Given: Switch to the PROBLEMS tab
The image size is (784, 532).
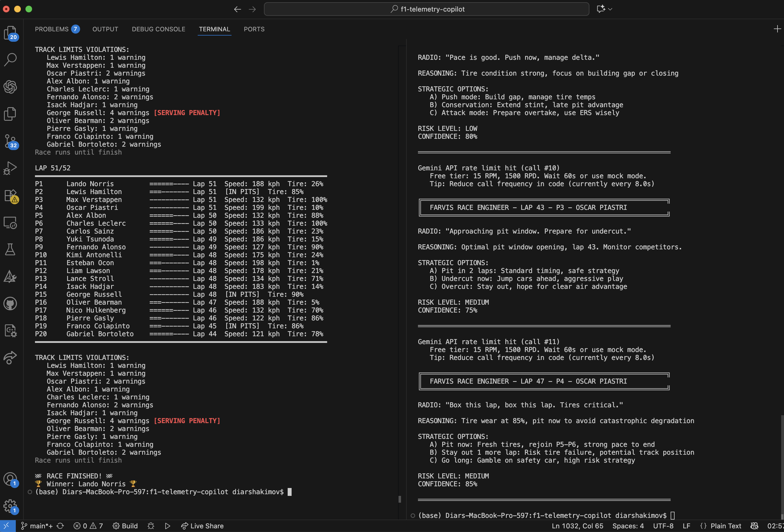Looking at the screenshot, I should click(52, 29).
